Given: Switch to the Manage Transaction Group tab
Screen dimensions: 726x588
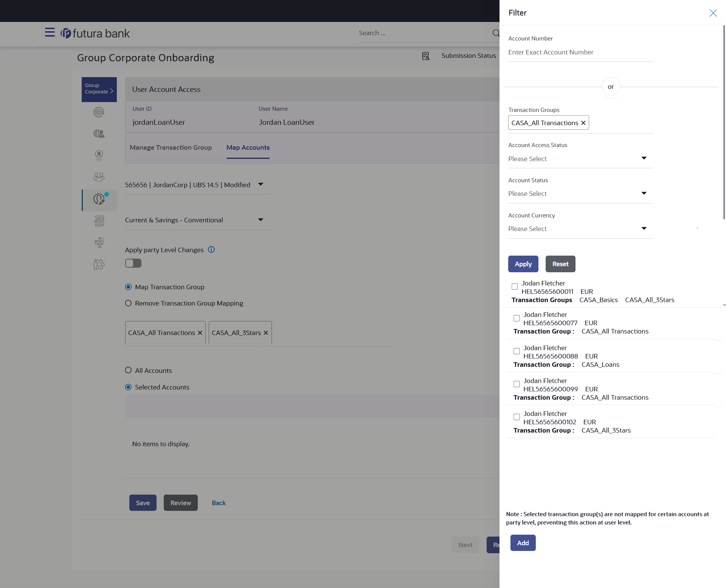Looking at the screenshot, I should pyautogui.click(x=171, y=147).
